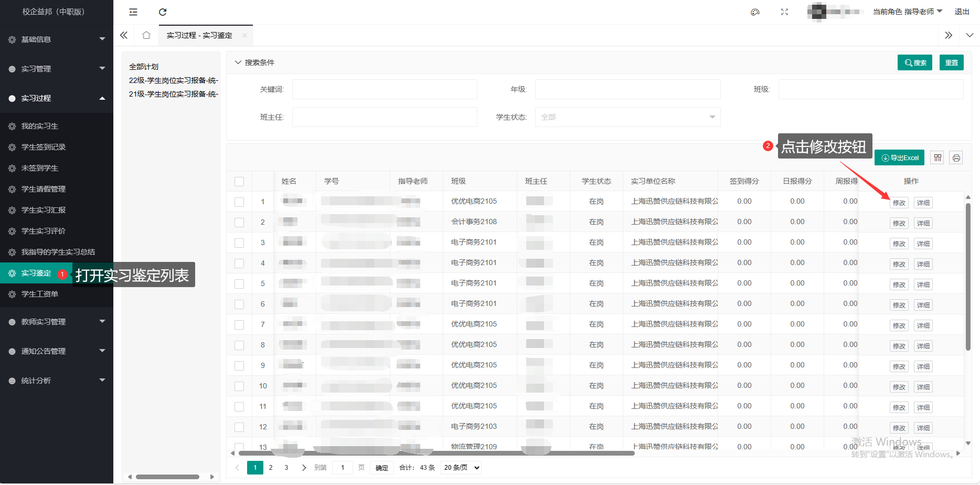
Task: Toggle fullscreen mode icon
Action: pyautogui.click(x=784, y=12)
